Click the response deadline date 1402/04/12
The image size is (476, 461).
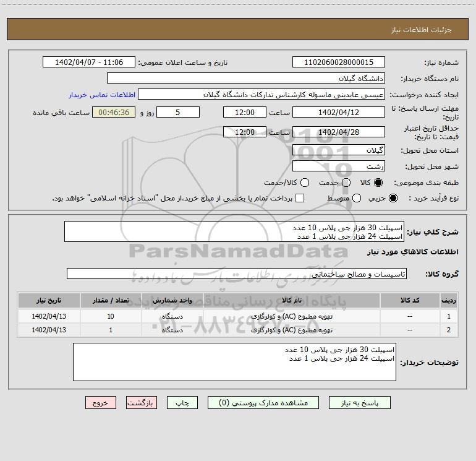(339, 112)
